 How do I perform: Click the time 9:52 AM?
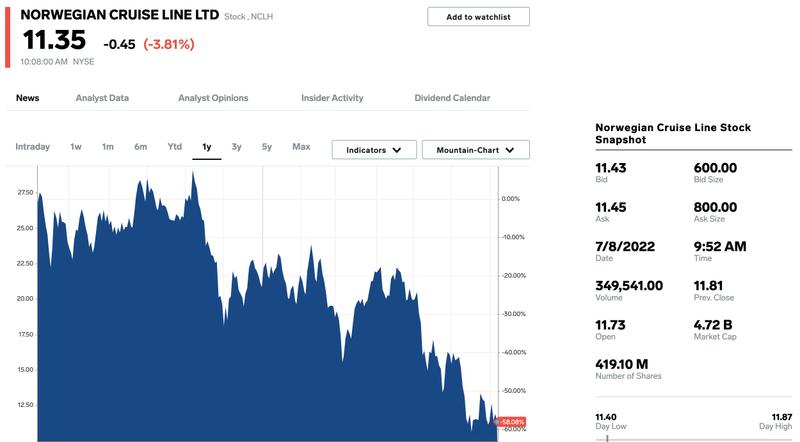[720, 247]
